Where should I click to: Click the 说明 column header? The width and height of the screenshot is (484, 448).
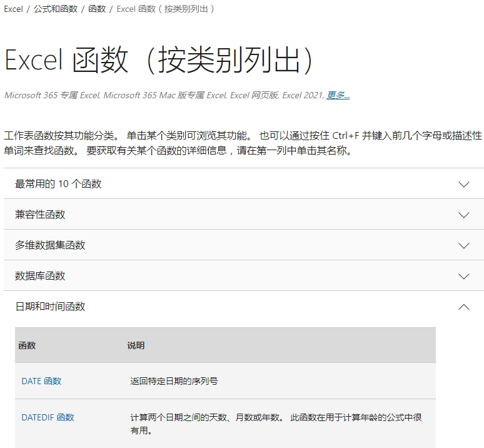coord(136,345)
